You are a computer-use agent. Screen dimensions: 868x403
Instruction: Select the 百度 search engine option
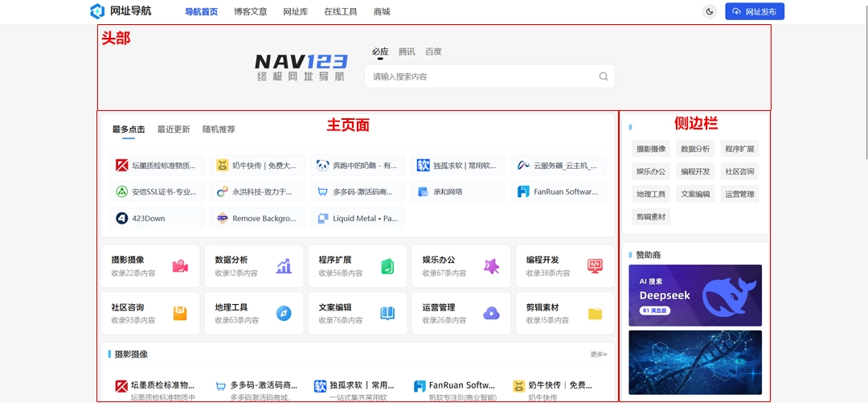(433, 51)
